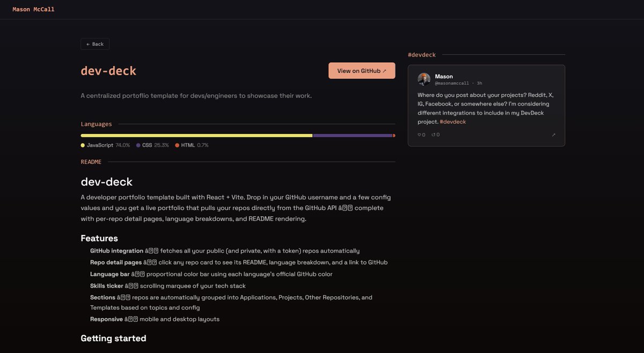Screen dimensions: 644x353
Task: Click the README section label
Action: pos(91,161)
